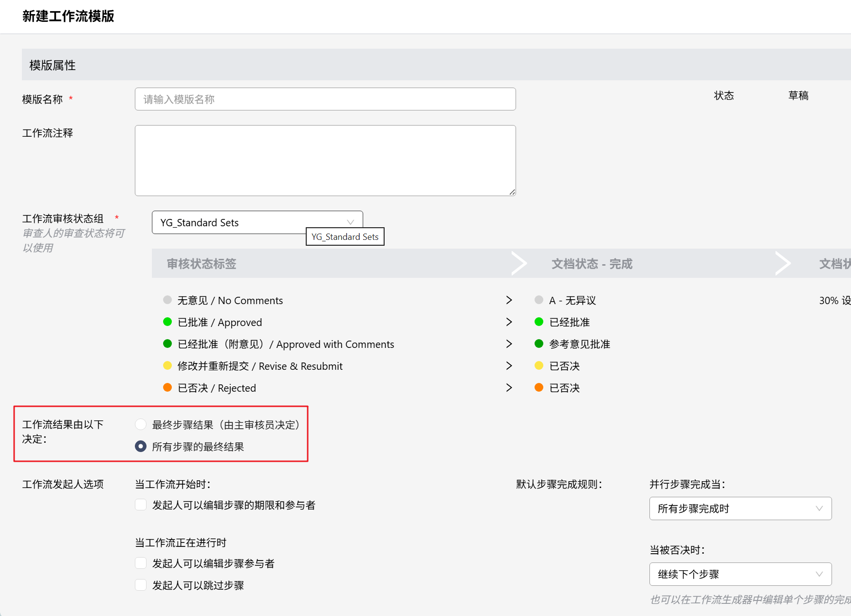Click arrow icon beside Approved with Comments row

point(509,344)
